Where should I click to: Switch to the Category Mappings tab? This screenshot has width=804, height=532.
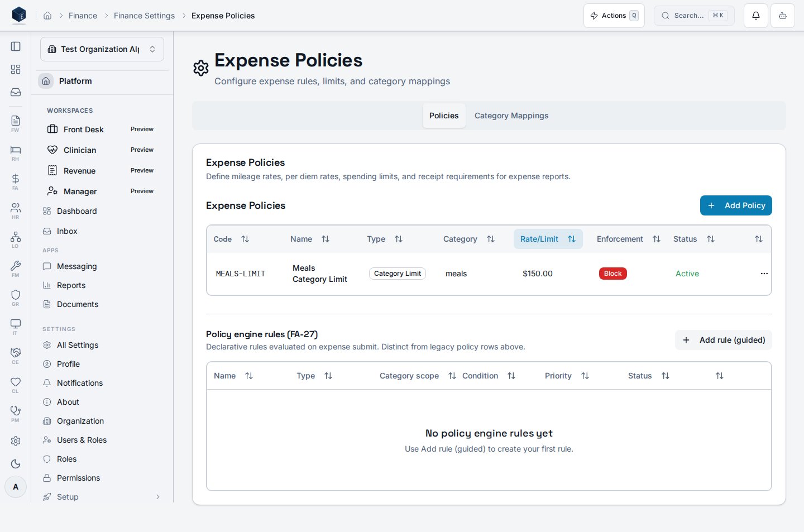click(x=511, y=116)
